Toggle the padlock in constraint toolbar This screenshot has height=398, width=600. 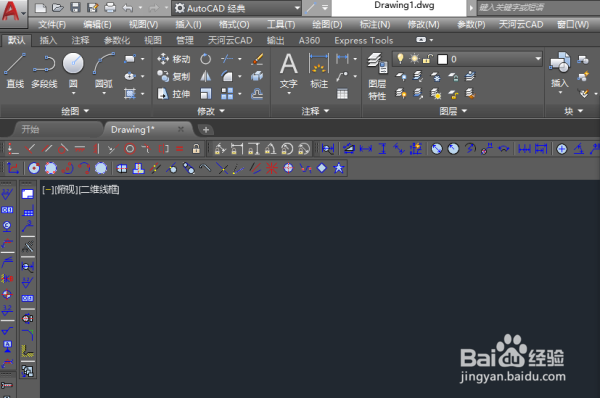coord(196,149)
